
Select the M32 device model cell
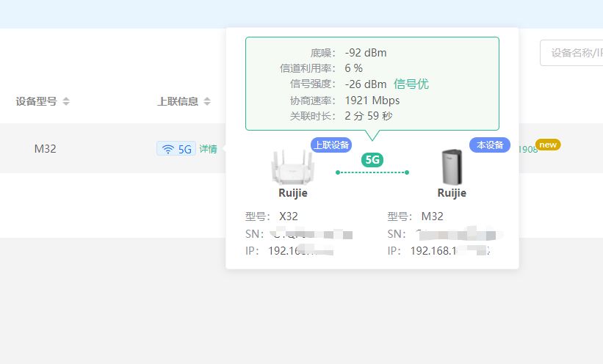click(45, 149)
